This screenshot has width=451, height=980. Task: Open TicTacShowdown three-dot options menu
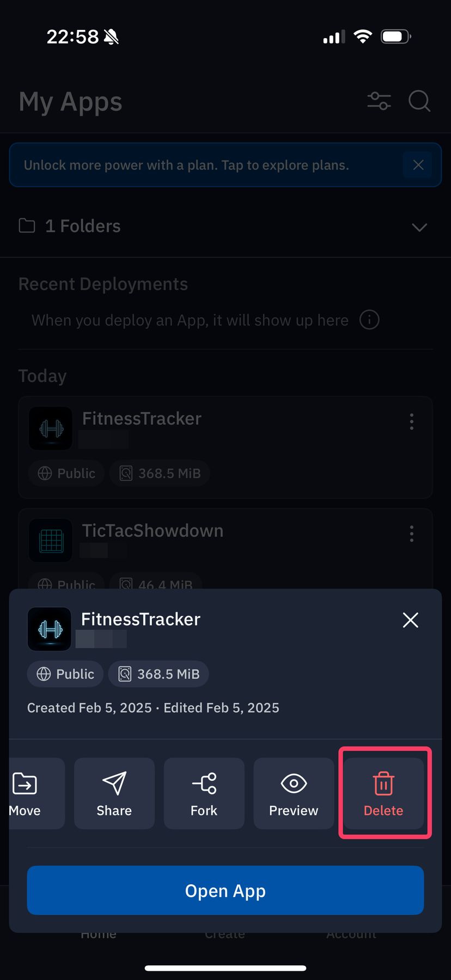tap(412, 534)
